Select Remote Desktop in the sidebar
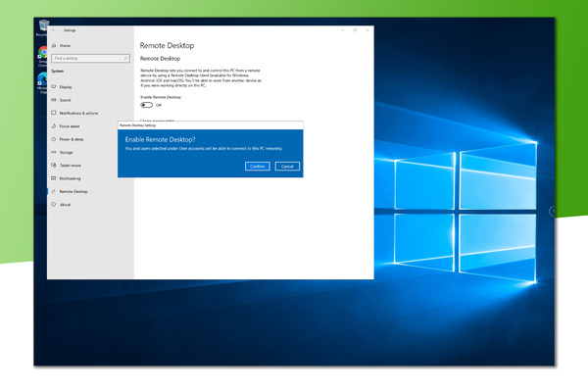Screen dimensions: 588x392 (73, 191)
